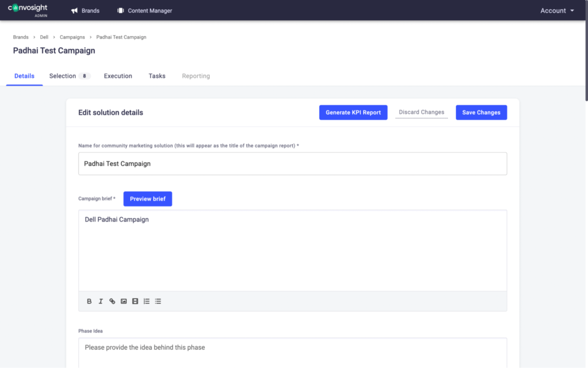Click the Generate KPI Report button
The image size is (588, 368).
(x=353, y=113)
